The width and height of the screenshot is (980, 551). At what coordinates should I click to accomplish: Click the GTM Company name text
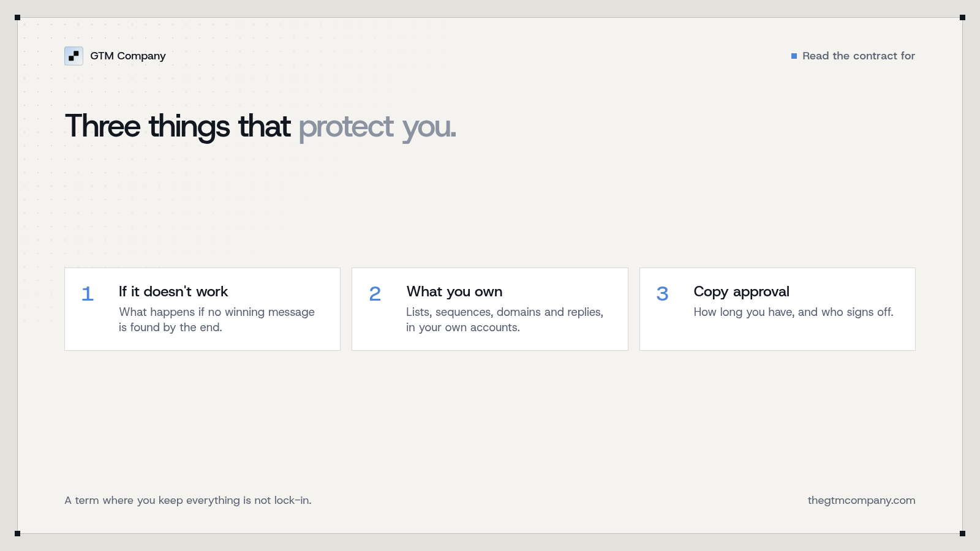[x=128, y=56]
